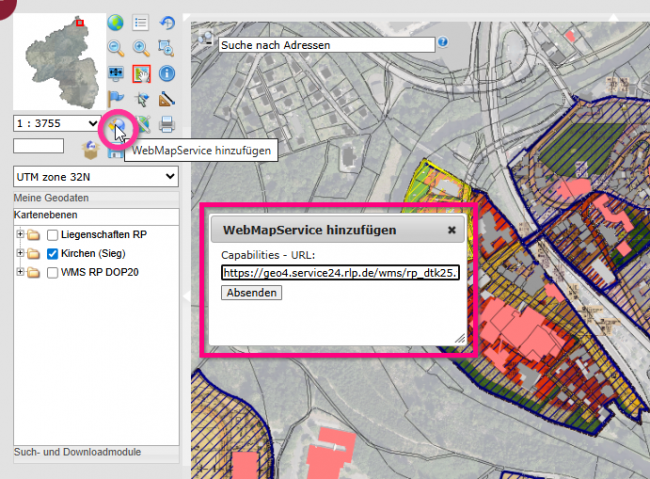
Task: Uncheck the Kirchen (Sieg) layer
Action: (x=53, y=254)
